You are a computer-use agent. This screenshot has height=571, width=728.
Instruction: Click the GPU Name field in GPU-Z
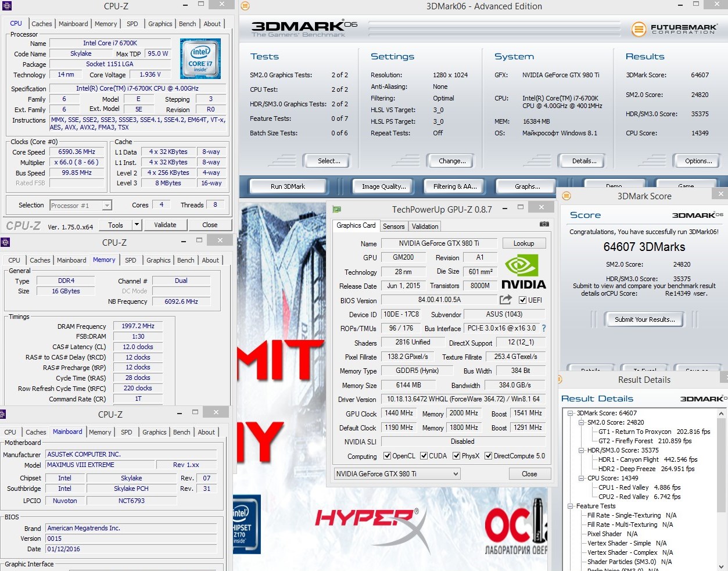[x=439, y=243]
